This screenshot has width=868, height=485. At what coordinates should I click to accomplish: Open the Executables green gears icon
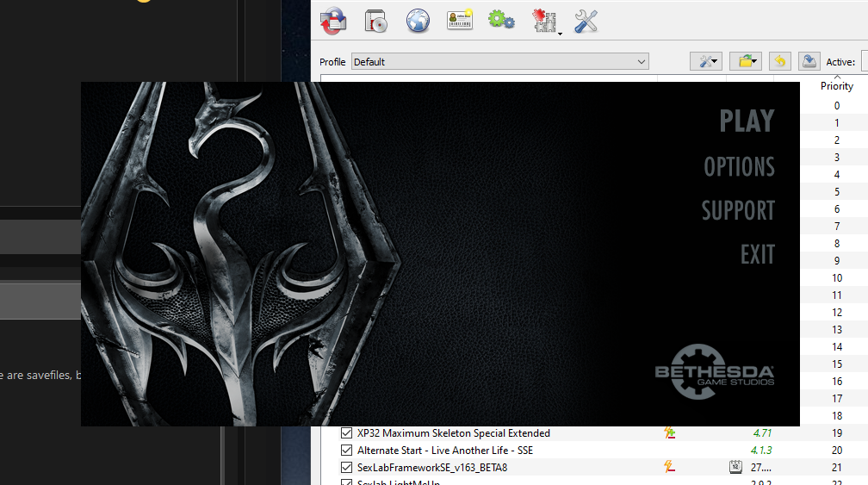click(x=501, y=20)
